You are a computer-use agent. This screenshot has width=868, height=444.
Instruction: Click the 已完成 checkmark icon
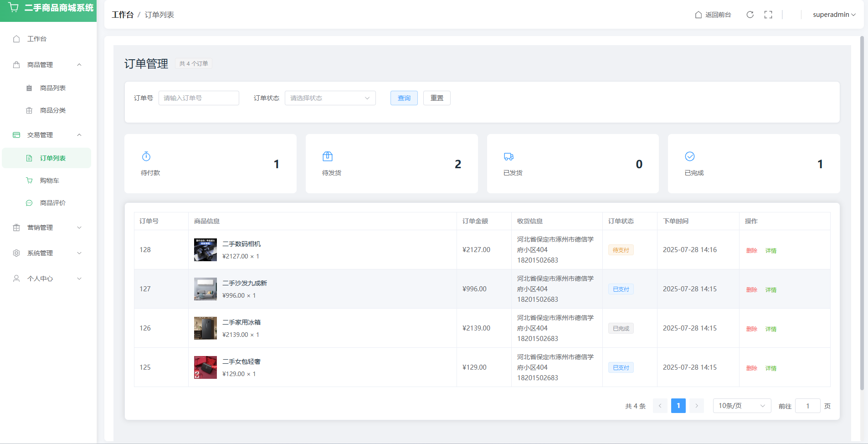click(690, 156)
